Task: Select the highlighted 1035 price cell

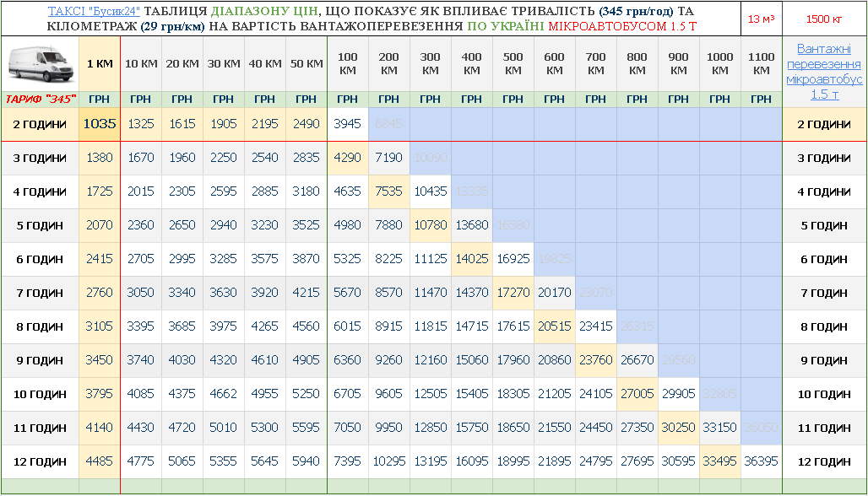Action: click(x=100, y=124)
